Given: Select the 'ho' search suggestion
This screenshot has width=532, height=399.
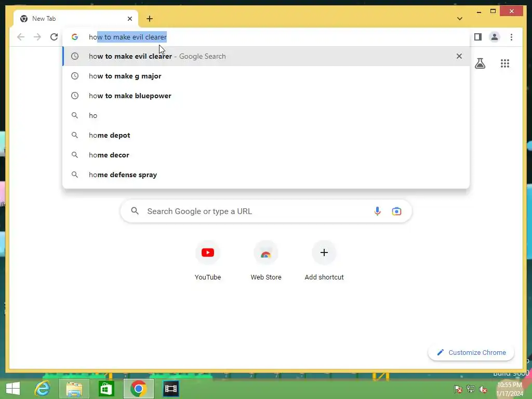Looking at the screenshot, I should coord(266,115).
